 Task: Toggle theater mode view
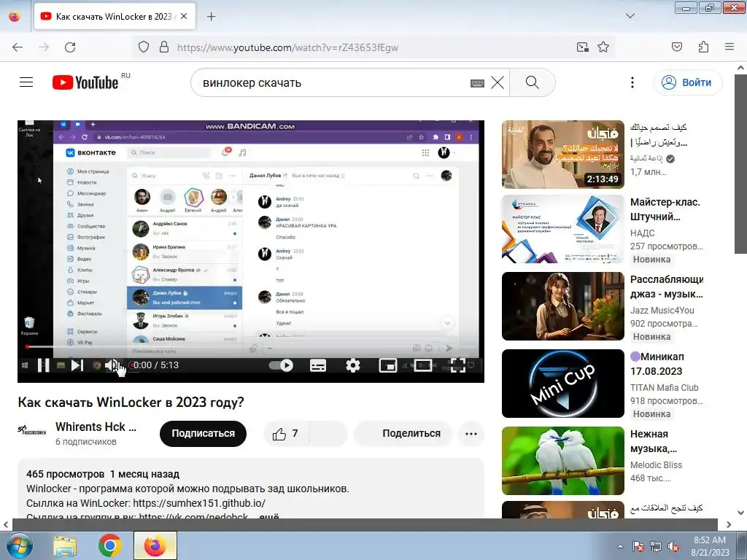[422, 365]
